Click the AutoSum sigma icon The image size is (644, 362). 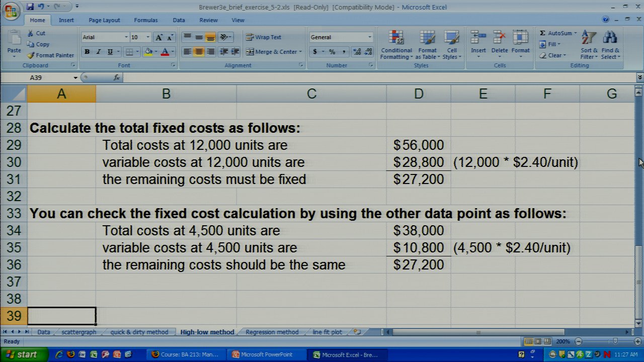542,33
